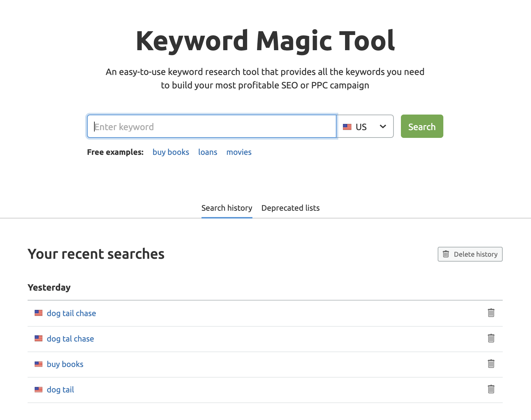Open the 'movies' free example link
The image size is (531, 420).
(x=239, y=152)
